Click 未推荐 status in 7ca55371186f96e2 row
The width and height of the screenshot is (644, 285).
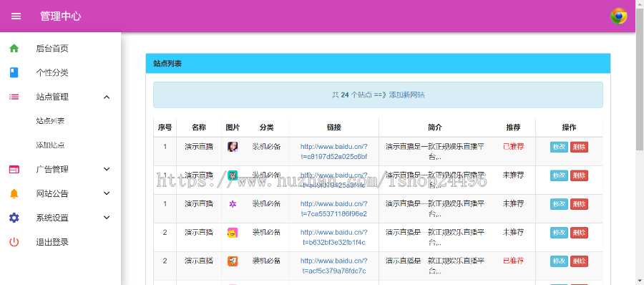coord(513,203)
